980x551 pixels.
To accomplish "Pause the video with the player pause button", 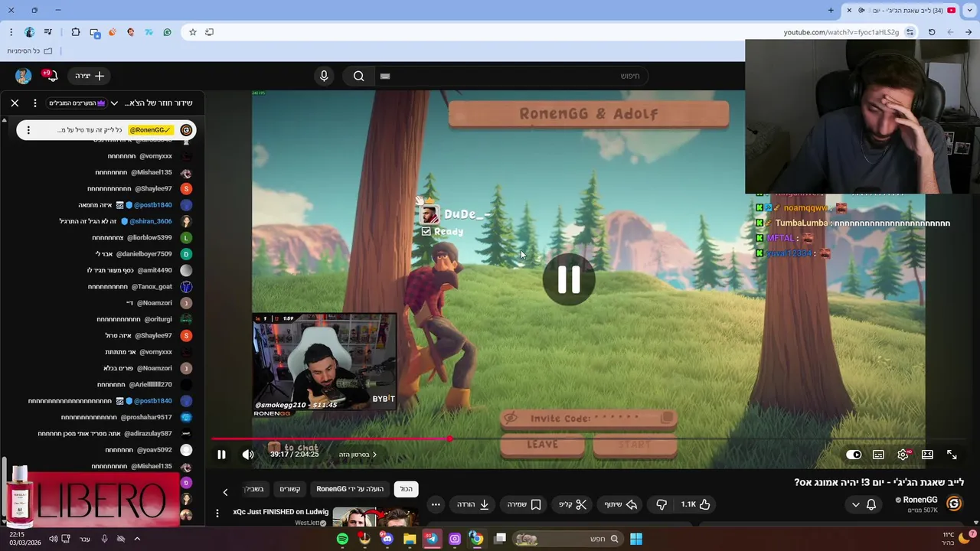I will 221,455.
